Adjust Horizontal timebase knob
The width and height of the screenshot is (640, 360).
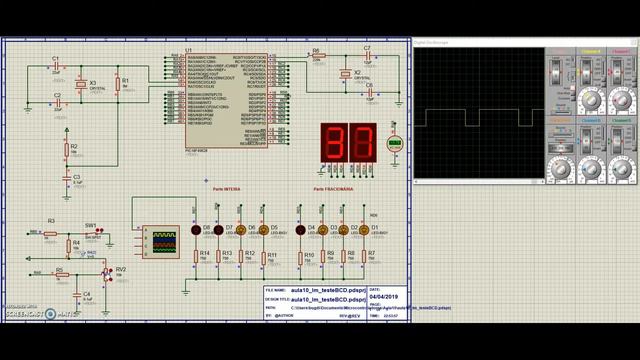(560, 169)
